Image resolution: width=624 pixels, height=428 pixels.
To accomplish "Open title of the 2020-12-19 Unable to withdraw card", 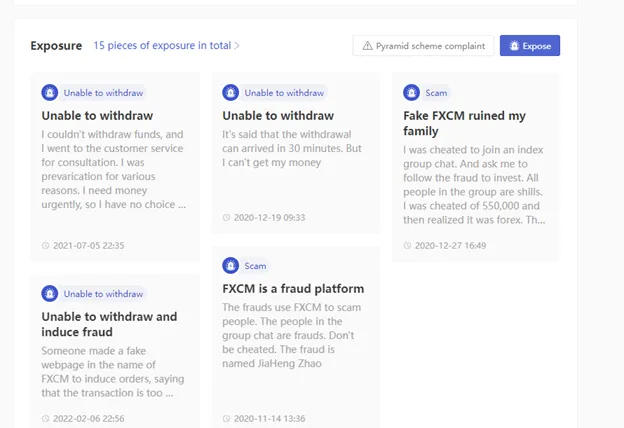I will 278,115.
